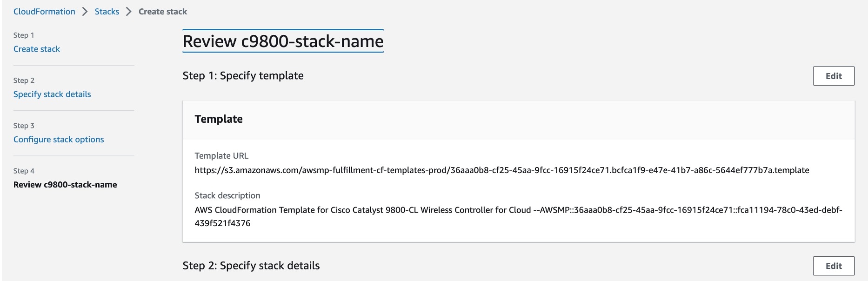Click the Create stack breadcrumb text

(162, 12)
